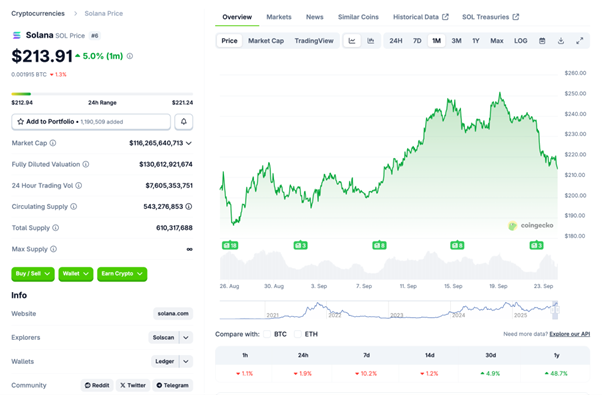Click the news marker labeled 18
This screenshot has height=395, width=602.
click(x=230, y=245)
